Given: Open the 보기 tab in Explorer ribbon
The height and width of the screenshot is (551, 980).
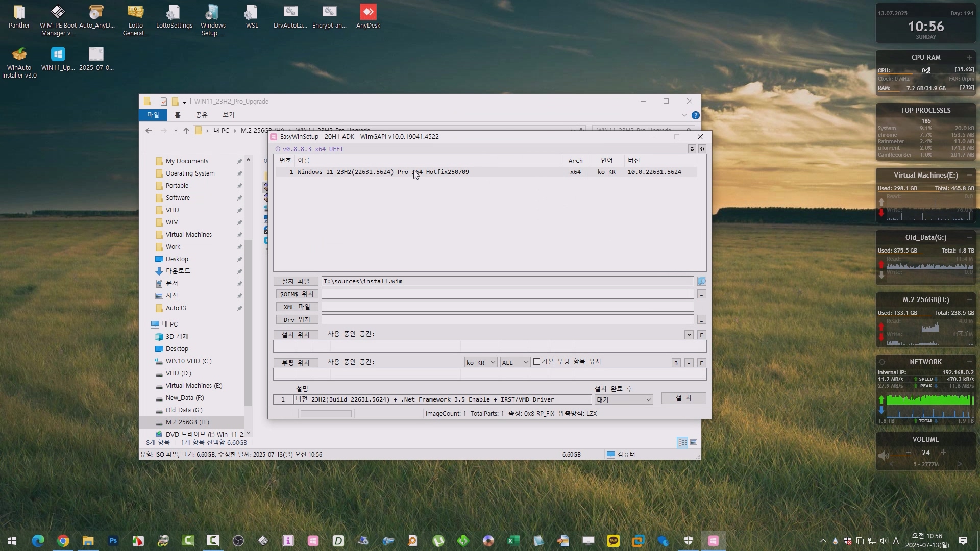Looking at the screenshot, I should 228,115.
